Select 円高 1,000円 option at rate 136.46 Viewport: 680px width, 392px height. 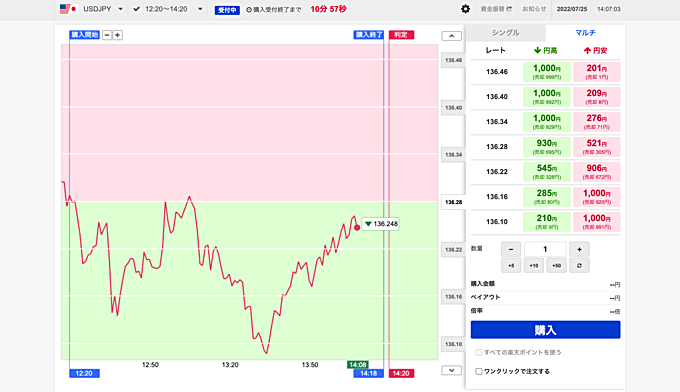pos(546,72)
